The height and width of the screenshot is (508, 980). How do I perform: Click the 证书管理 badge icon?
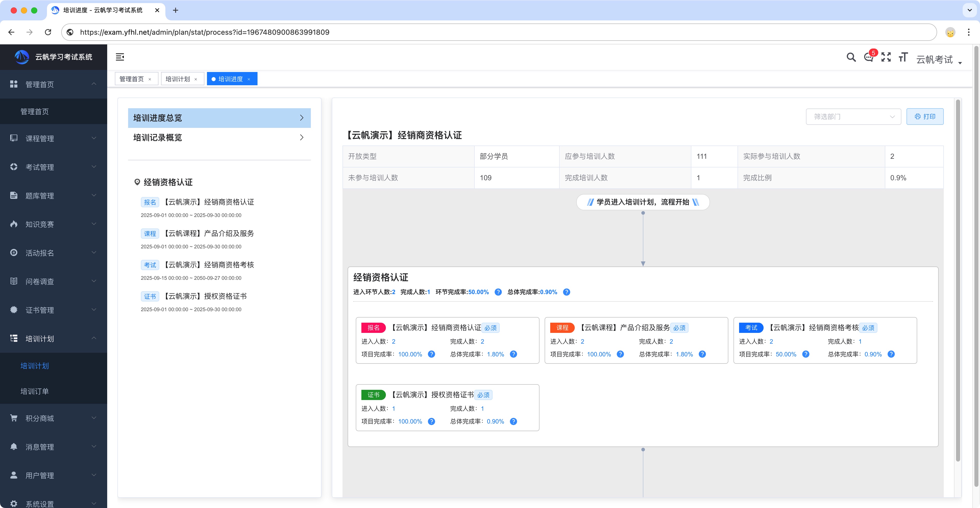click(x=14, y=310)
